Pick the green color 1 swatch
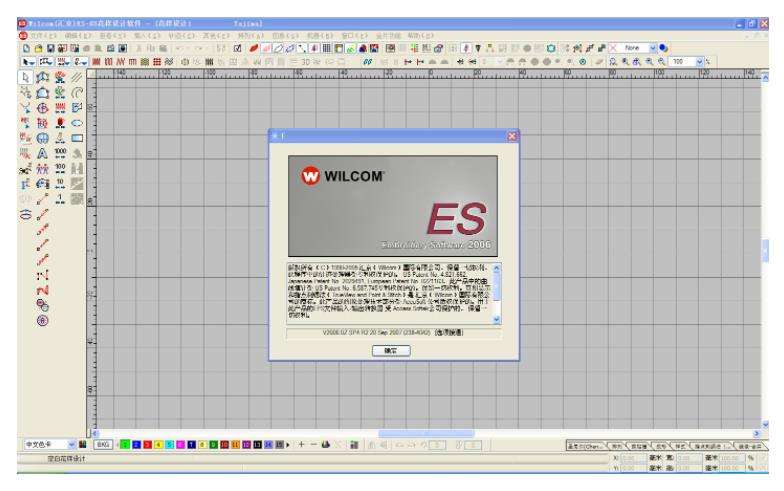This screenshot has width=784, height=491. pyautogui.click(x=126, y=443)
